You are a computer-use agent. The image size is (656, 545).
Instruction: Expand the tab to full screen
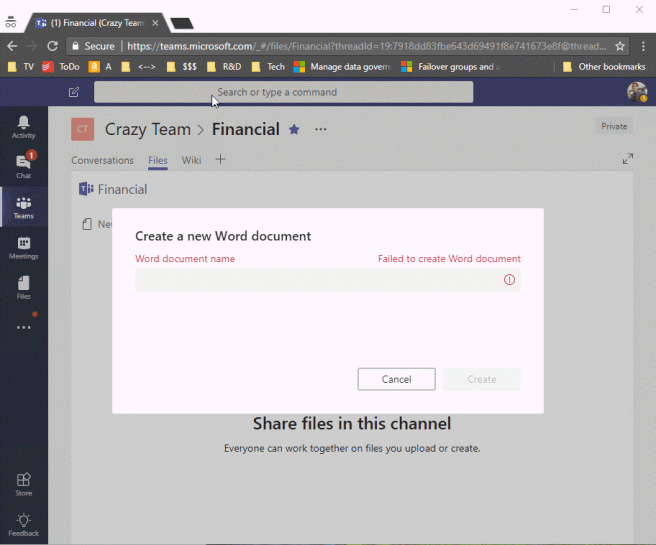click(x=628, y=159)
